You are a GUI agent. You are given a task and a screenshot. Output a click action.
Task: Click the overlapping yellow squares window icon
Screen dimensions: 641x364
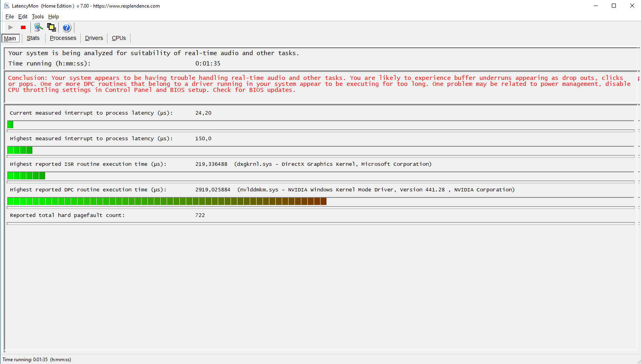click(52, 27)
